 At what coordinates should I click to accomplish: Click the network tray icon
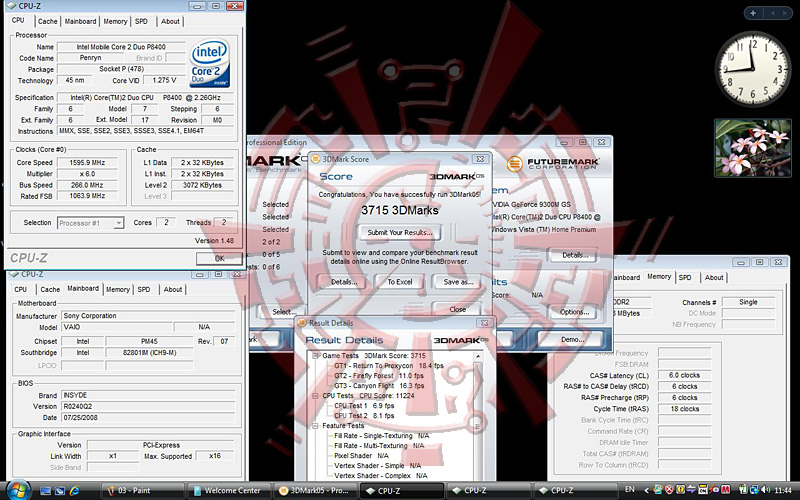pyautogui.click(x=754, y=490)
